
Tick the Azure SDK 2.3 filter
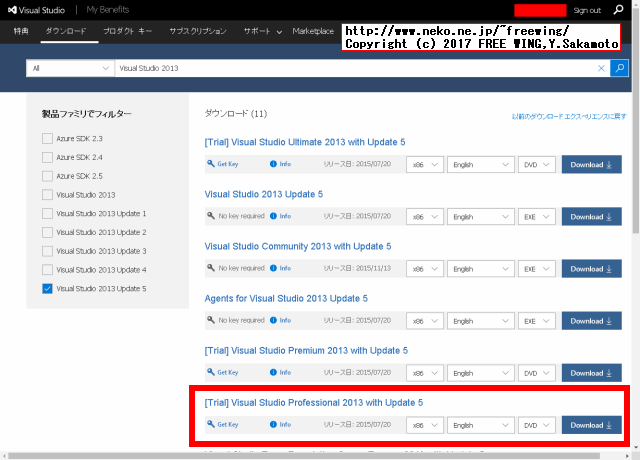tap(47, 138)
